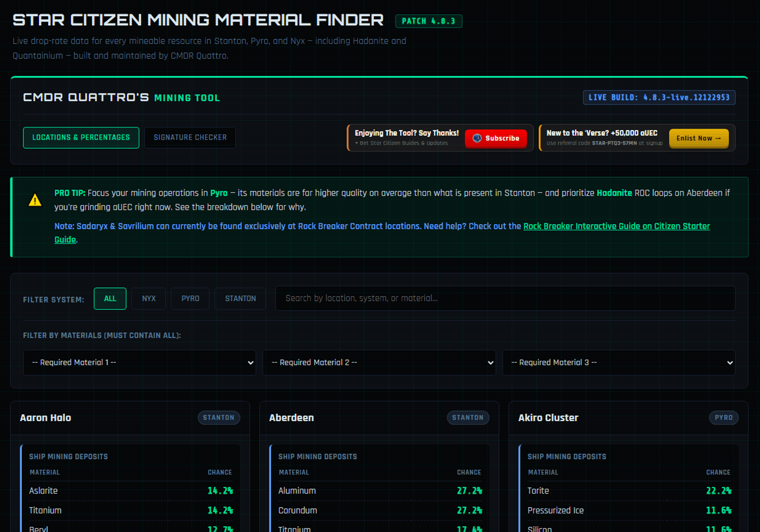Click the yellow warning triangle icon
This screenshot has height=532, width=760.
(x=35, y=200)
